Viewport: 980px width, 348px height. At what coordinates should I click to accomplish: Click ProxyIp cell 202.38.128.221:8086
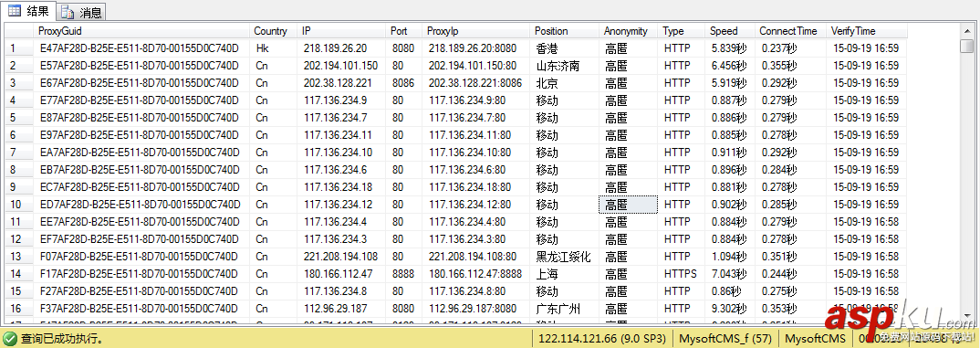click(x=475, y=82)
